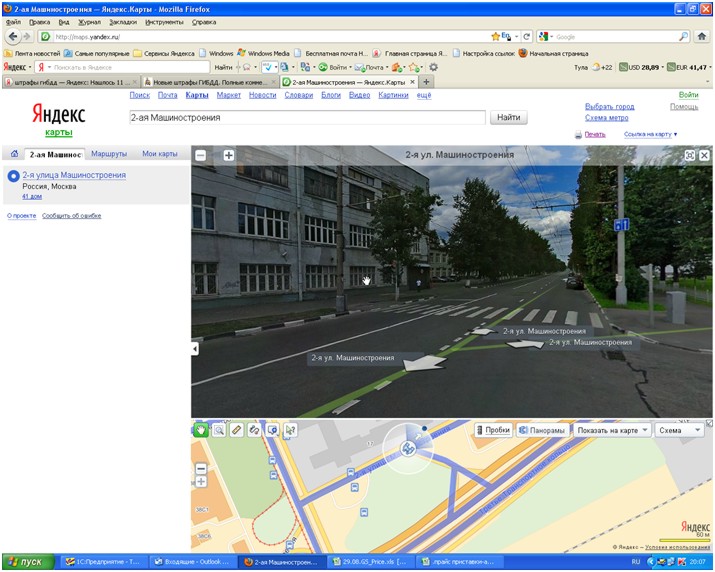Open 29.08.GS_Price.xls taskbar item
The width and height of the screenshot is (715, 572).
click(x=372, y=562)
